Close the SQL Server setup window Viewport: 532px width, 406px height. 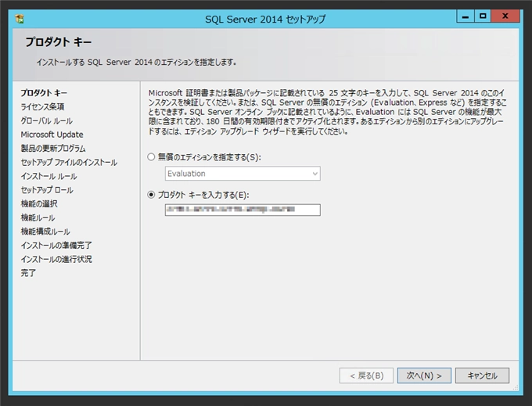click(505, 16)
